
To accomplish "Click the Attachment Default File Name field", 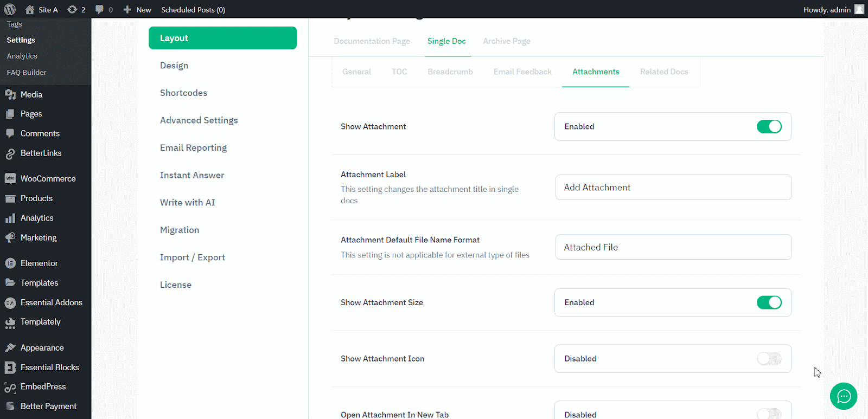I will 673,247.
